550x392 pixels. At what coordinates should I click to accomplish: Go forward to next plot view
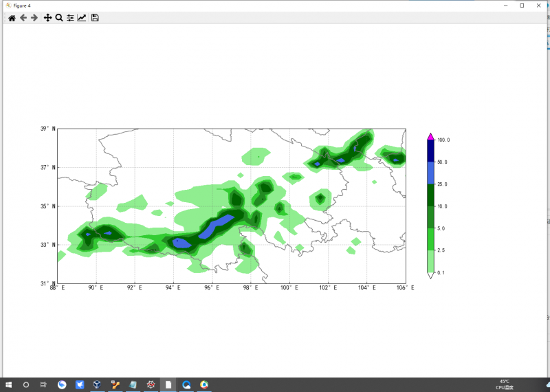click(34, 18)
